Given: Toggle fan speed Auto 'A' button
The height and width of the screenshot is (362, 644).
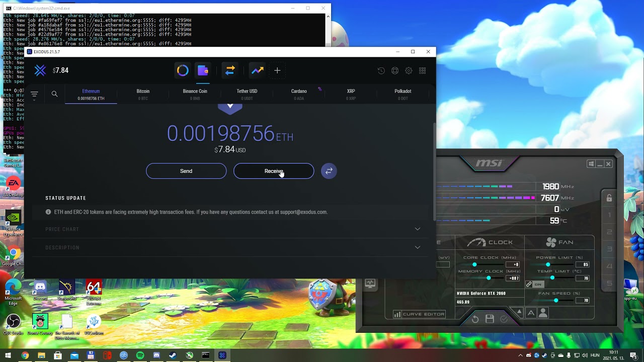Looking at the screenshot, I should pyautogui.click(x=531, y=313).
